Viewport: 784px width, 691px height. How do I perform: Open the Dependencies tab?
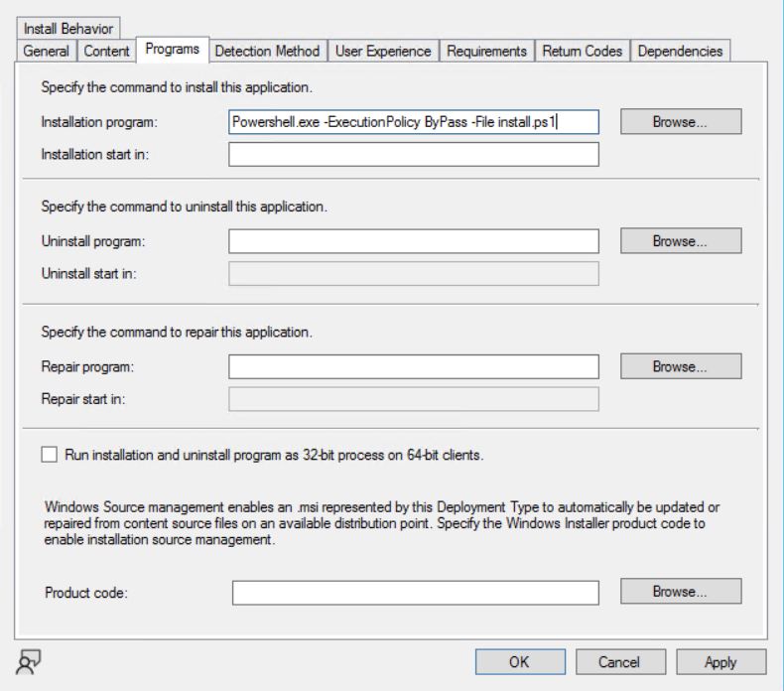(x=681, y=51)
